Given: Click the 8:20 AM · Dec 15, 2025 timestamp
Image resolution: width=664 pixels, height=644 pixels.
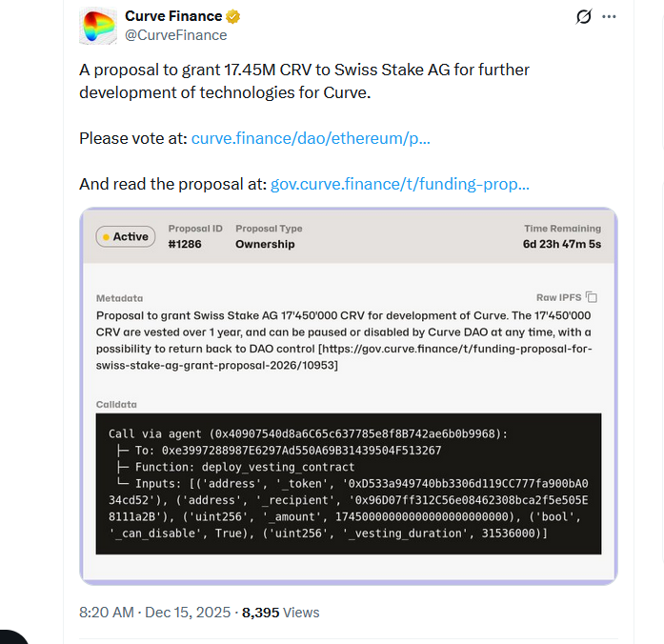Looking at the screenshot, I should (x=154, y=613).
